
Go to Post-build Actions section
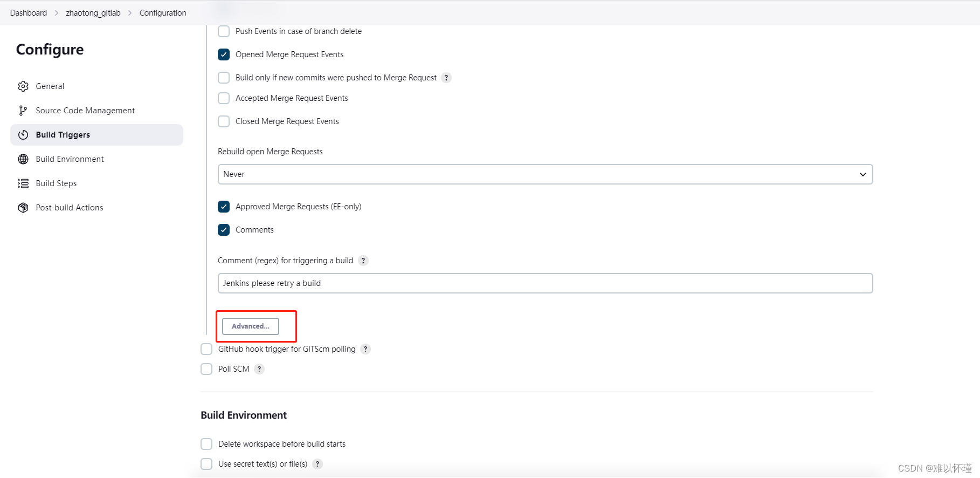pyautogui.click(x=96, y=208)
